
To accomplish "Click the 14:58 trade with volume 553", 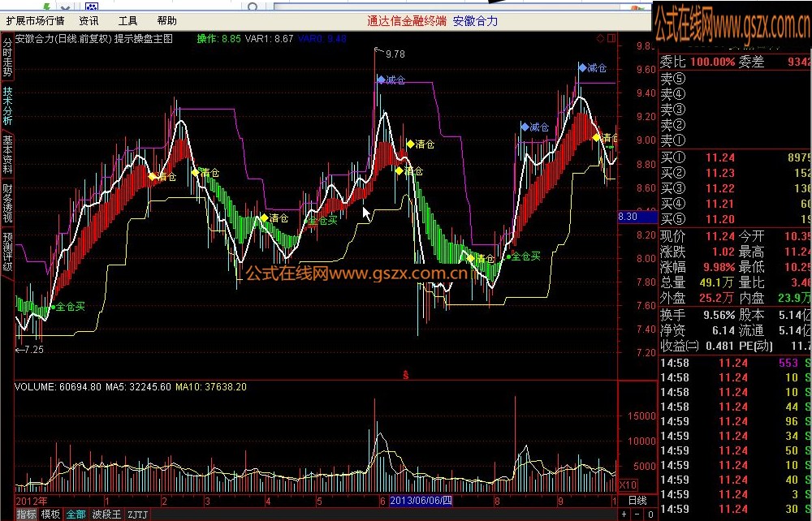I will [735, 364].
